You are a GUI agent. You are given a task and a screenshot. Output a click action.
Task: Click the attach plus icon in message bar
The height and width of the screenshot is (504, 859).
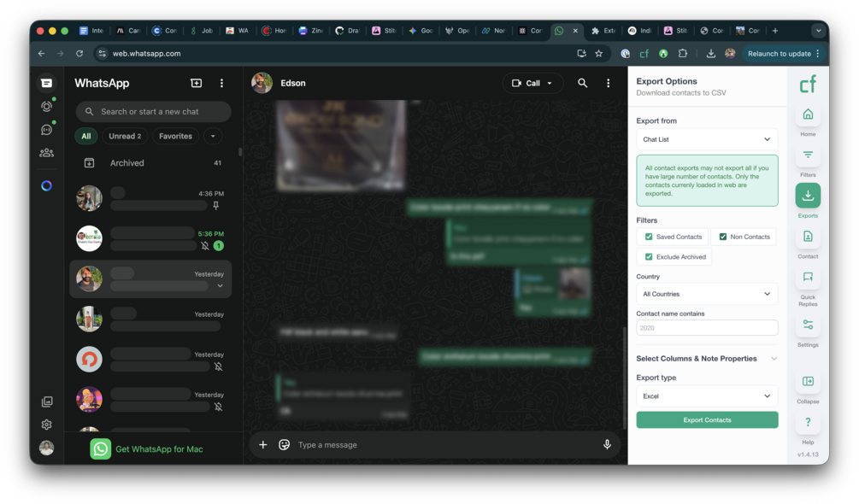coord(263,445)
